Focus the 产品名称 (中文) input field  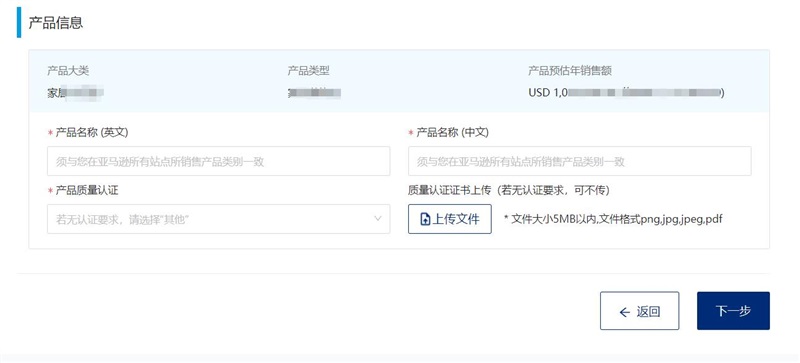click(x=580, y=161)
